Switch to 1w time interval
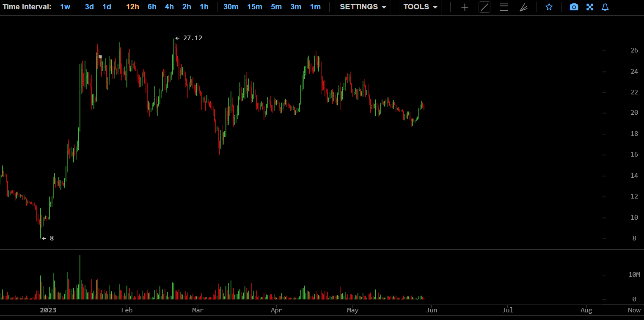644x320 pixels. (66, 7)
